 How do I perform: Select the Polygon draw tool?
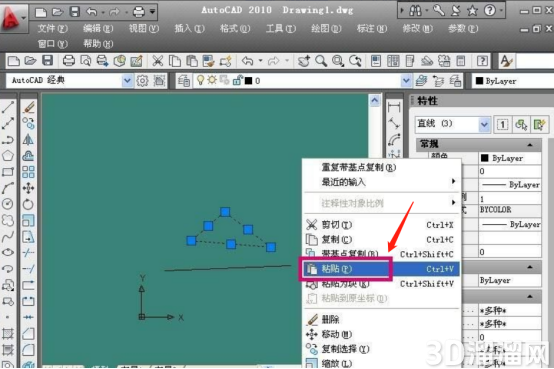(8, 156)
